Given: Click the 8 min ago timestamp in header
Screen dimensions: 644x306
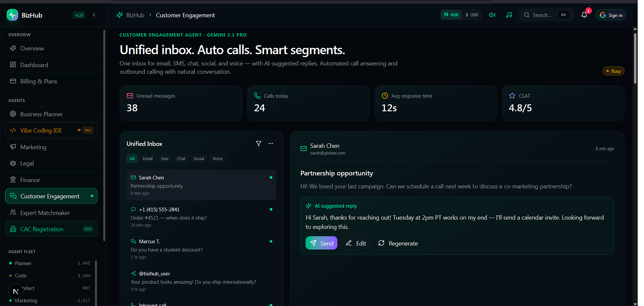Looking at the screenshot, I should click(604, 149).
